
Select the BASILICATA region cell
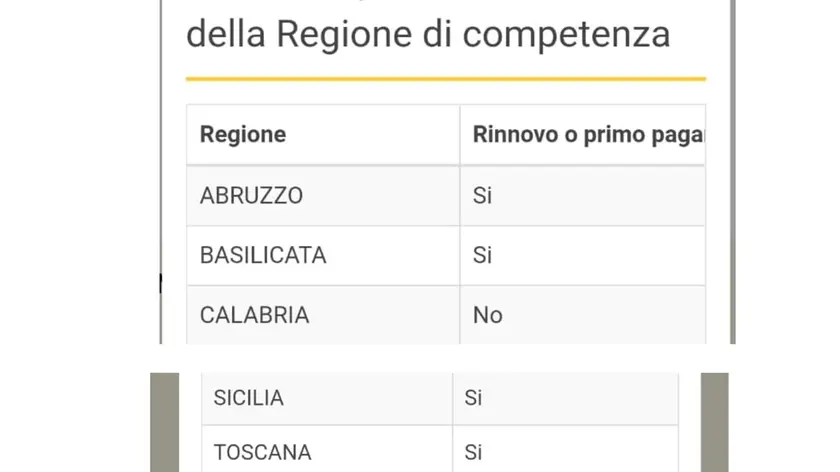coord(323,256)
